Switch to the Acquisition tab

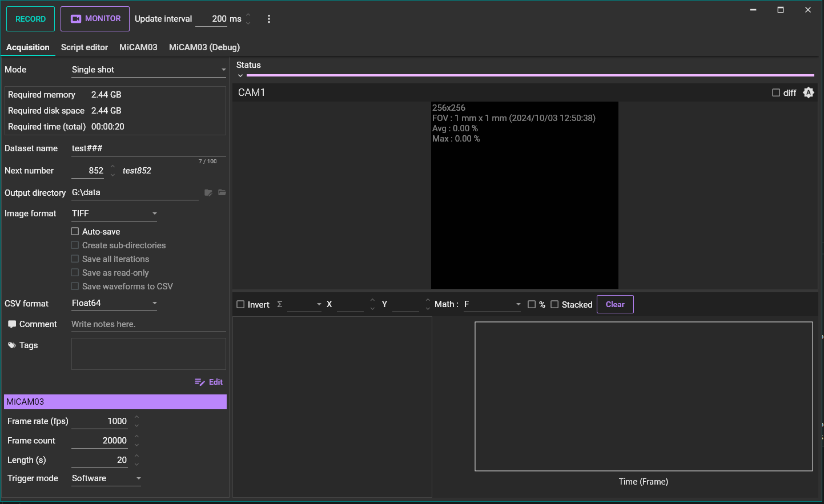[x=28, y=47]
